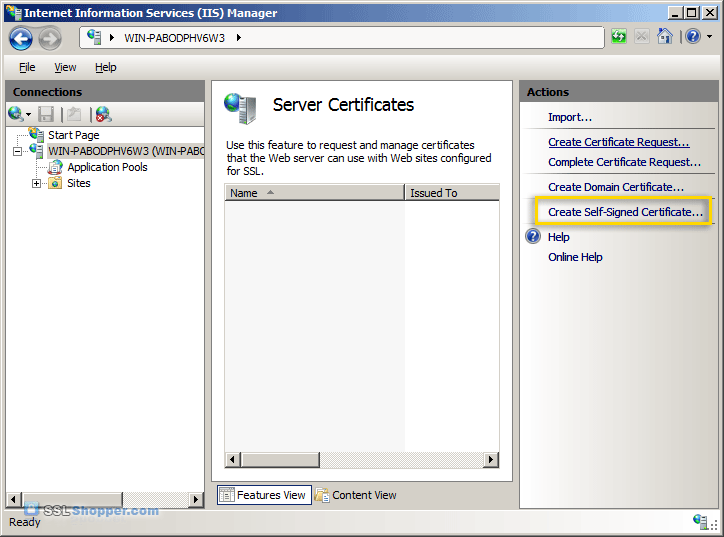This screenshot has height=537, width=724.
Task: Click the Sites folder icon
Action: 55,183
